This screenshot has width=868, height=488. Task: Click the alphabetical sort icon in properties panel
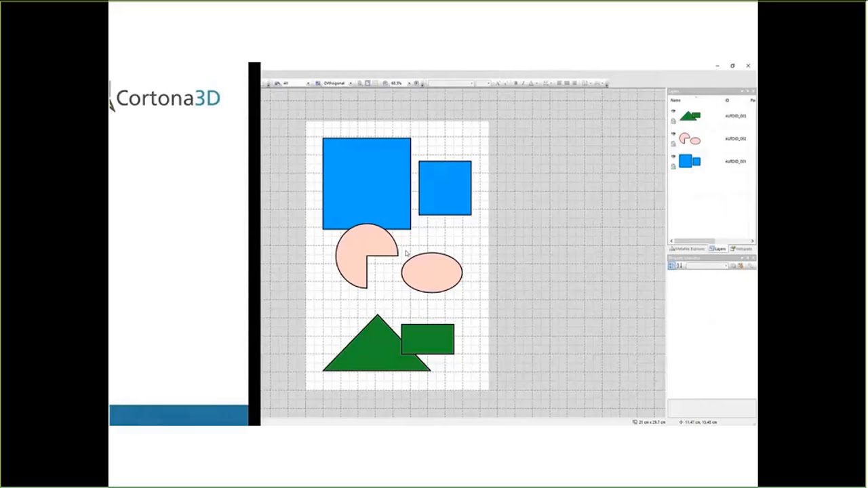pyautogui.click(x=679, y=266)
